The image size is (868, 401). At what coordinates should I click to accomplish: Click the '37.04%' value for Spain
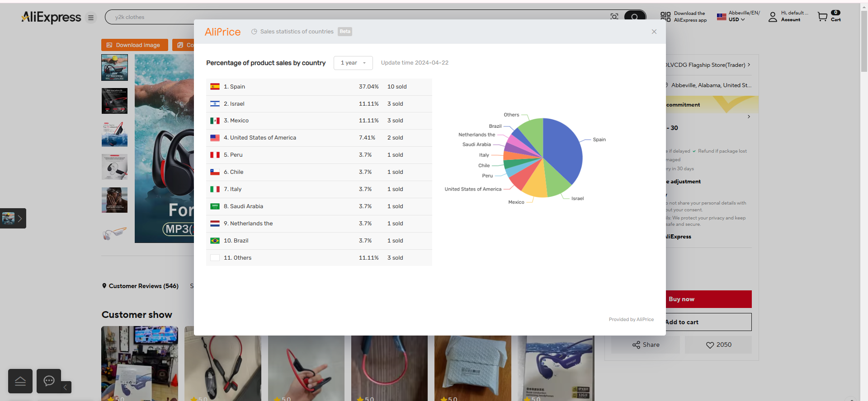(x=368, y=87)
